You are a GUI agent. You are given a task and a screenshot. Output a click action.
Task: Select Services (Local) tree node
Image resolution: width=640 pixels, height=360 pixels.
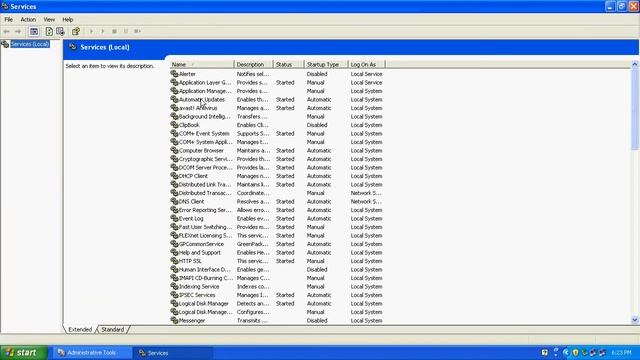(x=30, y=44)
